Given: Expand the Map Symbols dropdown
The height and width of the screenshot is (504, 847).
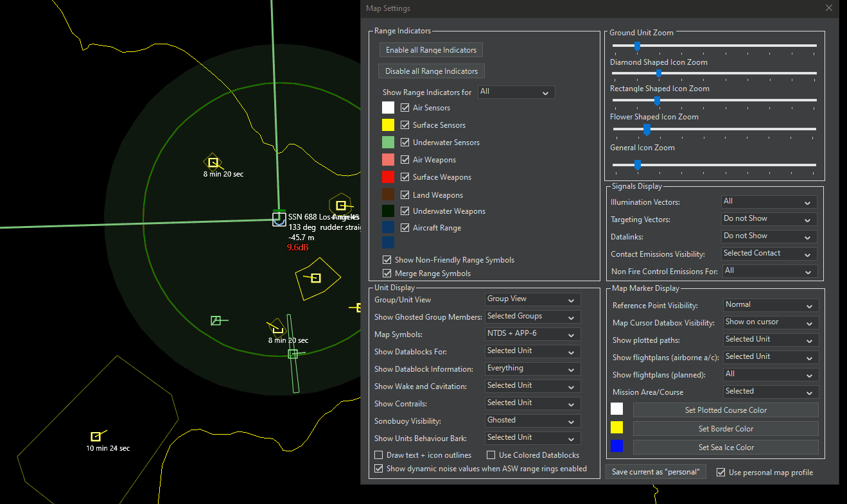Looking at the screenshot, I should [532, 334].
